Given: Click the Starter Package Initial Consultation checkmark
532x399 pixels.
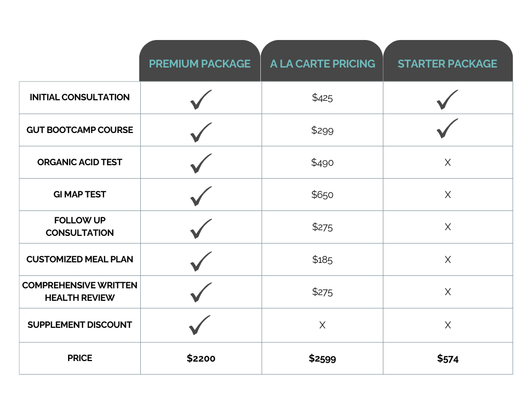Looking at the screenshot, I should point(447,100).
